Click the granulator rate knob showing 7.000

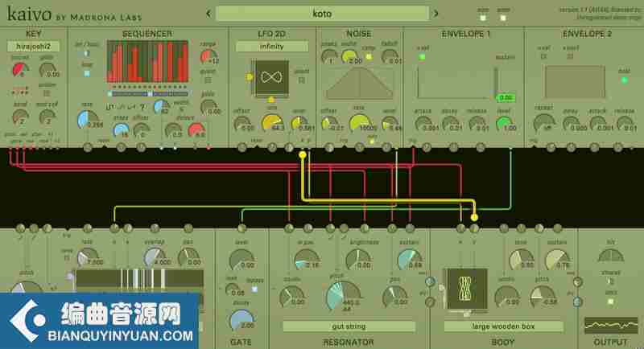point(88,257)
